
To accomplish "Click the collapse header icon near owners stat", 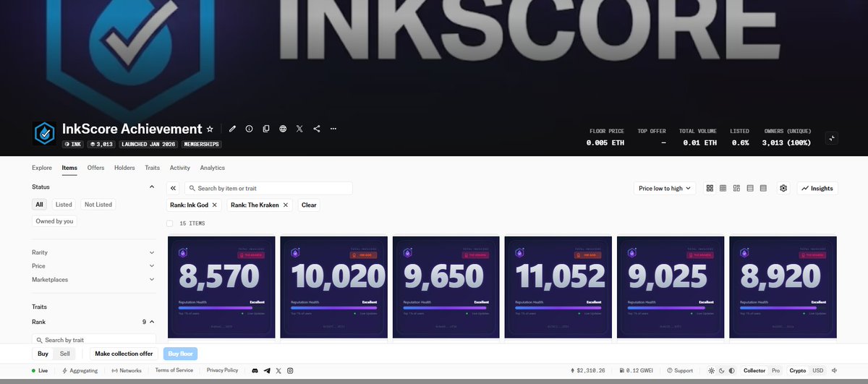I will click(831, 138).
